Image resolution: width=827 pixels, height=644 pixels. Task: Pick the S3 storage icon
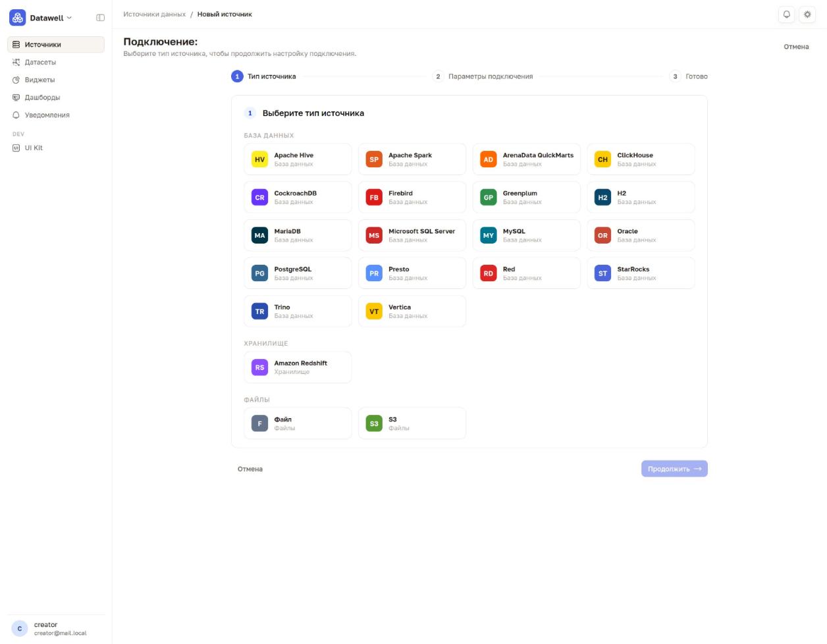coord(374,423)
